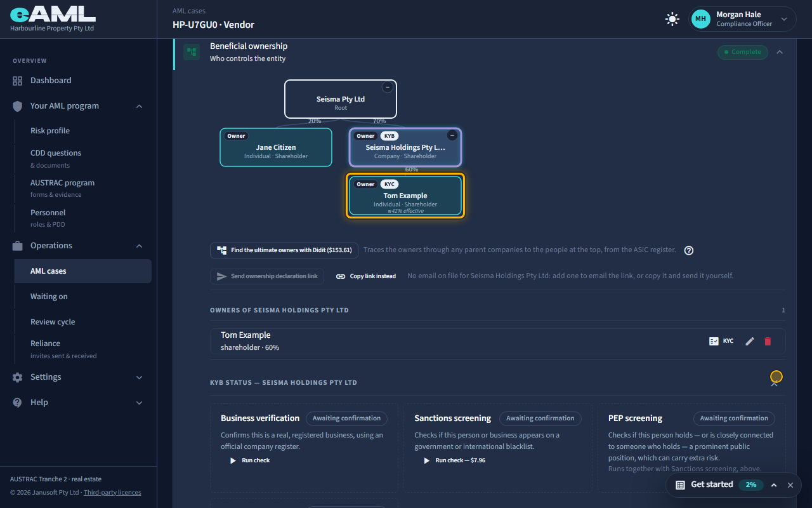Collapse the KYB status section
812x508 pixels.
pos(775,383)
